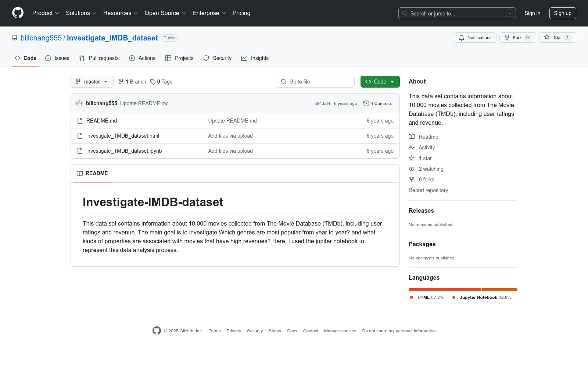This screenshot has height=368, width=588.
Task: Open the Docs footer link
Action: pyautogui.click(x=292, y=331)
